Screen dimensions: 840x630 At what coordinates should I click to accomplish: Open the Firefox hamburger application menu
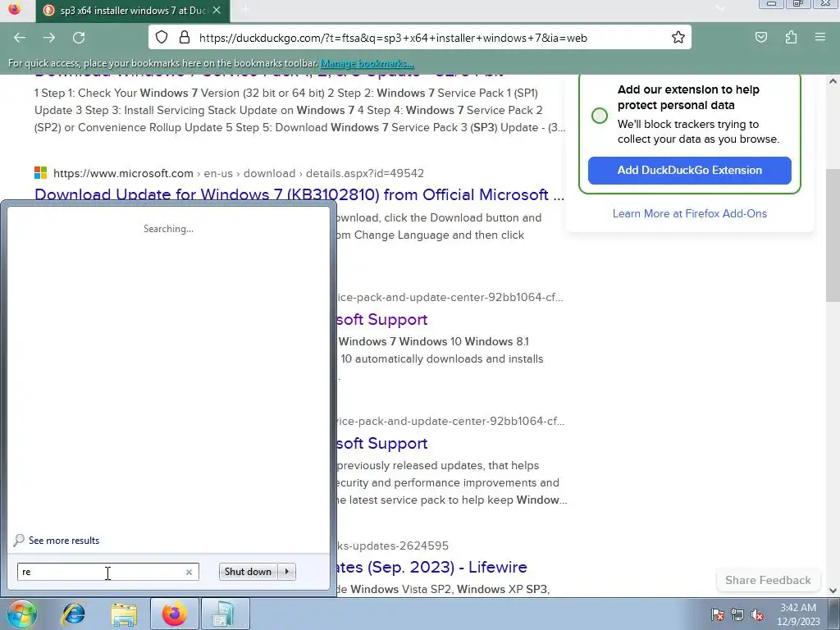pos(820,38)
